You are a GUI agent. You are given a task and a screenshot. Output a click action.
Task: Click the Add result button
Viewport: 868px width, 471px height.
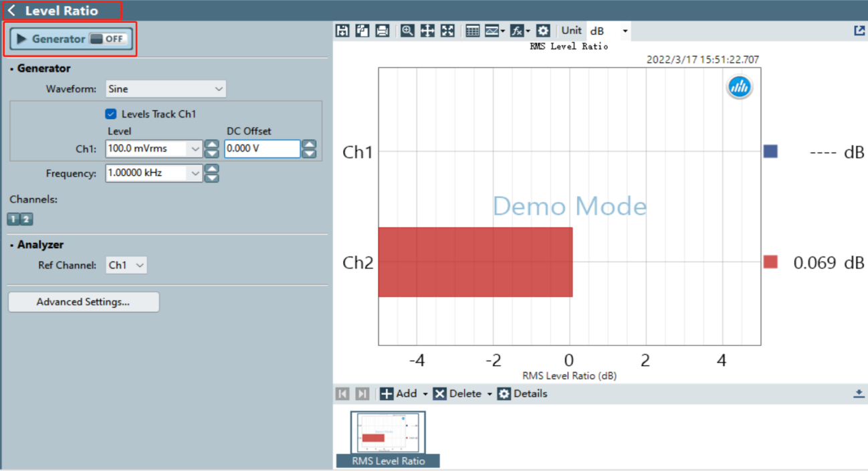(x=399, y=393)
